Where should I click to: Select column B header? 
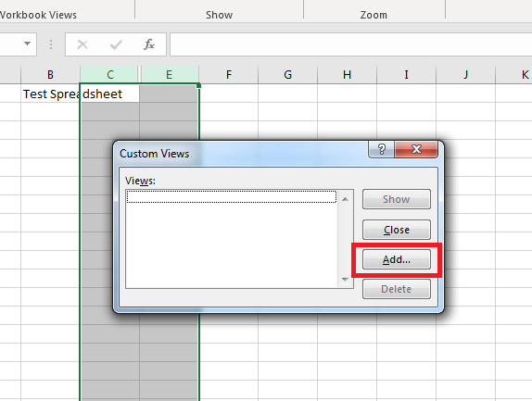50,75
